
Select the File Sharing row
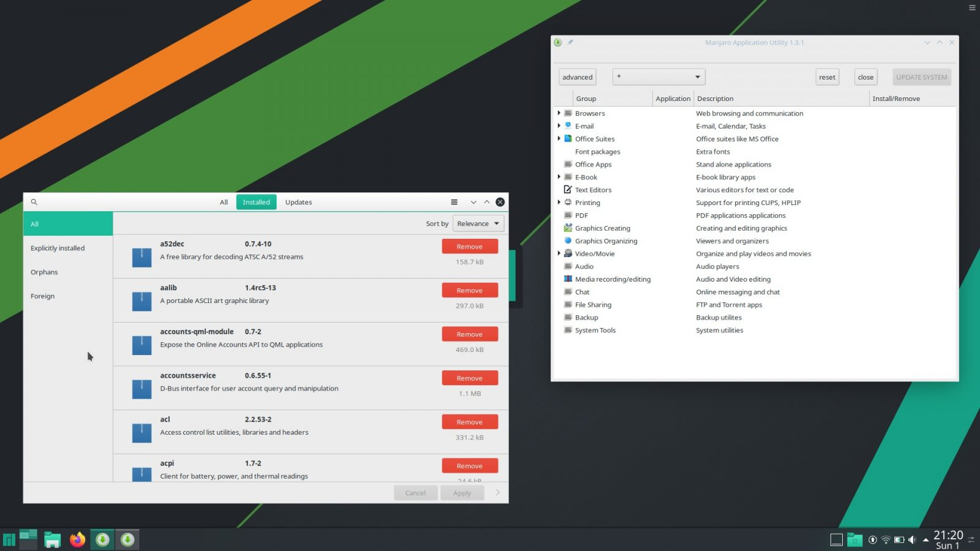click(x=755, y=305)
